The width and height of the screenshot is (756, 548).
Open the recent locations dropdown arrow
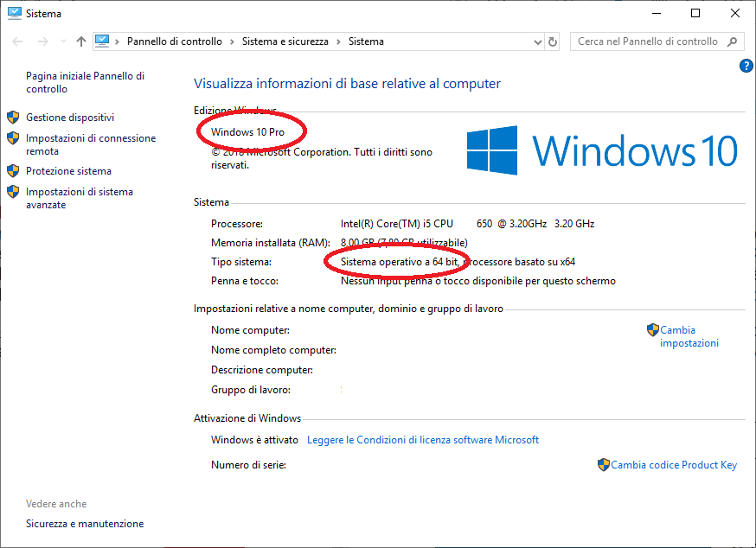63,42
